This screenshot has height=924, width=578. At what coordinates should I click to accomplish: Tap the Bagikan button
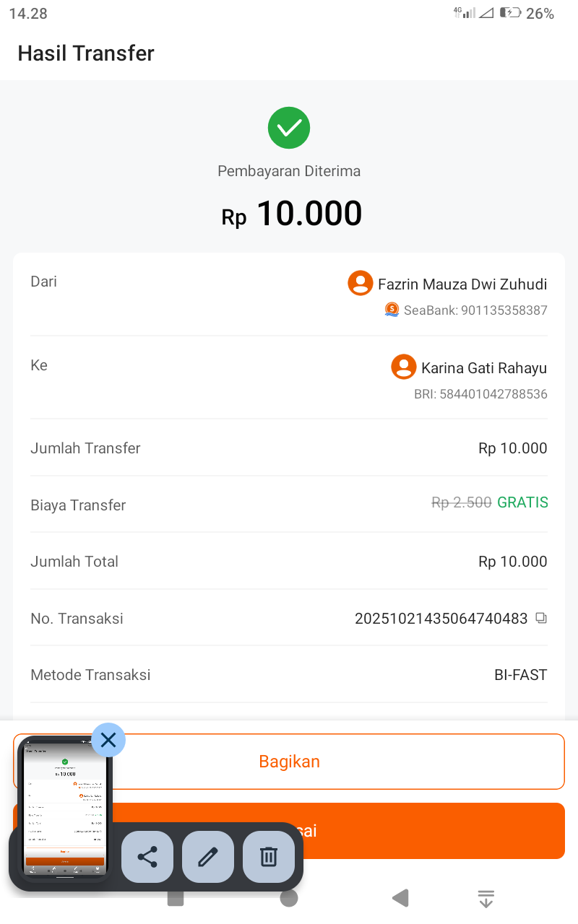pos(289,762)
